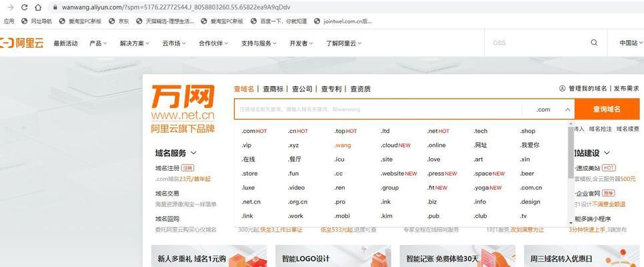Expand the 云市场 menu
This screenshot has height=267, width=644.
[x=174, y=43]
